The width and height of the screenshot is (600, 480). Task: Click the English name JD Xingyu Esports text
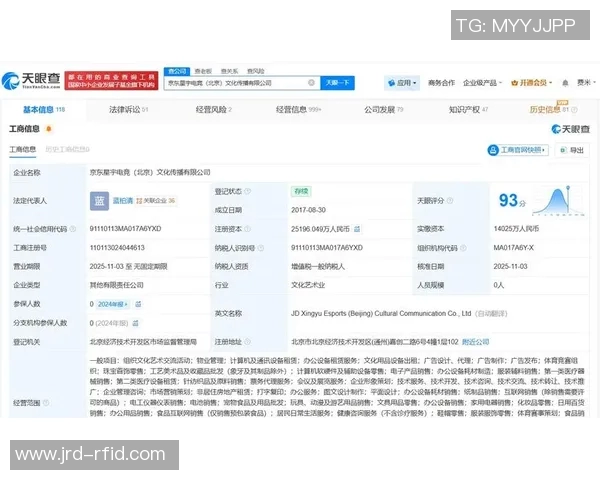coord(381,313)
